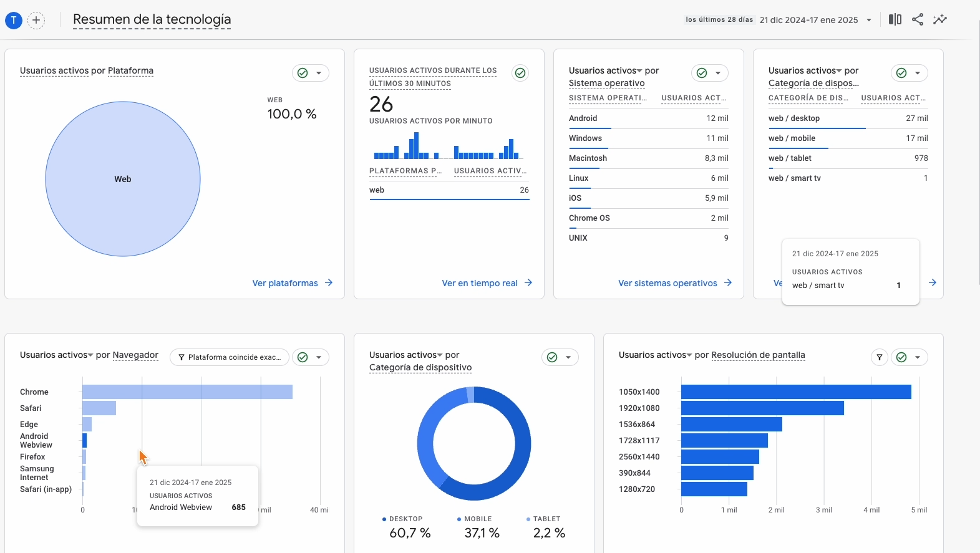Open the Ver en tiempo real link
This screenshot has height=553, width=980.
(480, 283)
